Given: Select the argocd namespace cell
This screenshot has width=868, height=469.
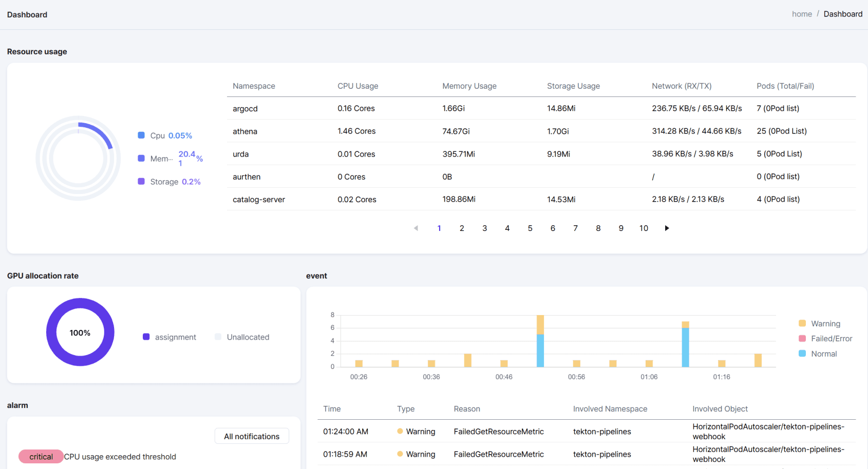Looking at the screenshot, I should click(x=245, y=109).
